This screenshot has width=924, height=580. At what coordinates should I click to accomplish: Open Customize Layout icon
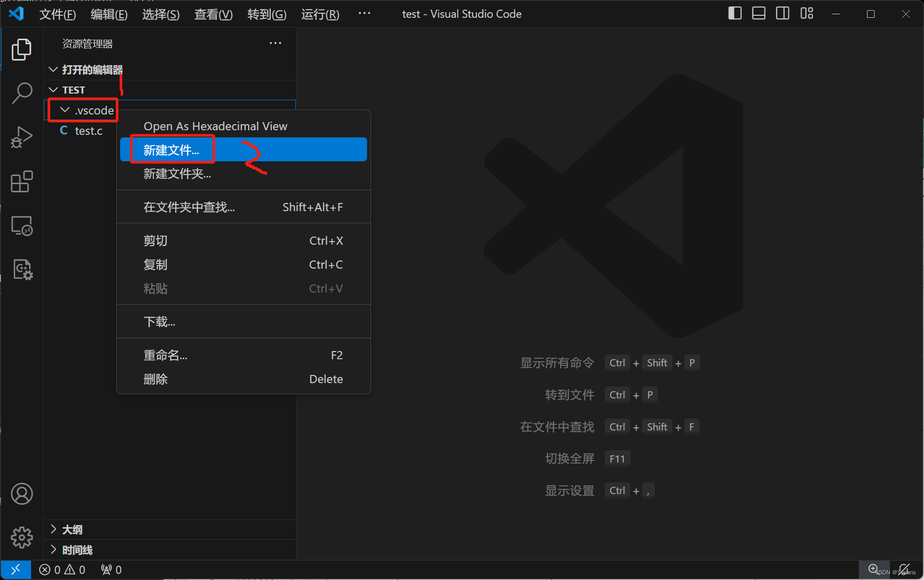pyautogui.click(x=807, y=14)
